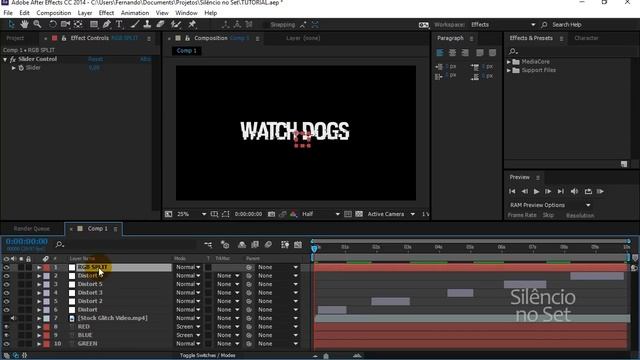Click the Frame Blending timeline switch
The image size is (640, 360).
click(255, 244)
